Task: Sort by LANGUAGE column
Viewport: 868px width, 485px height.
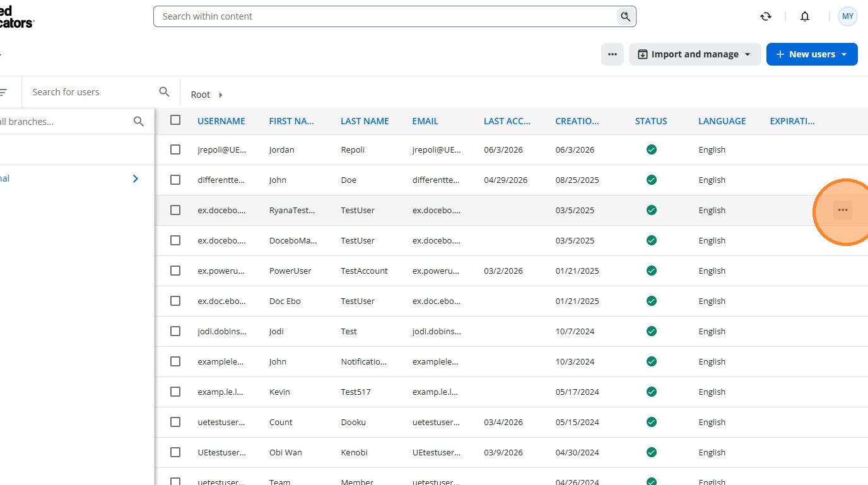Action: click(722, 121)
